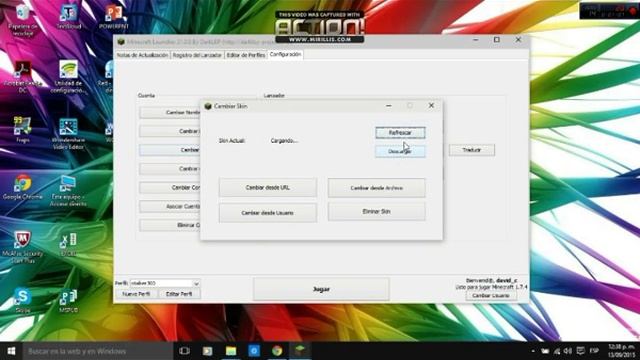The image size is (640, 360).
Task: Open Task View in the taskbar
Action: [x=184, y=351]
